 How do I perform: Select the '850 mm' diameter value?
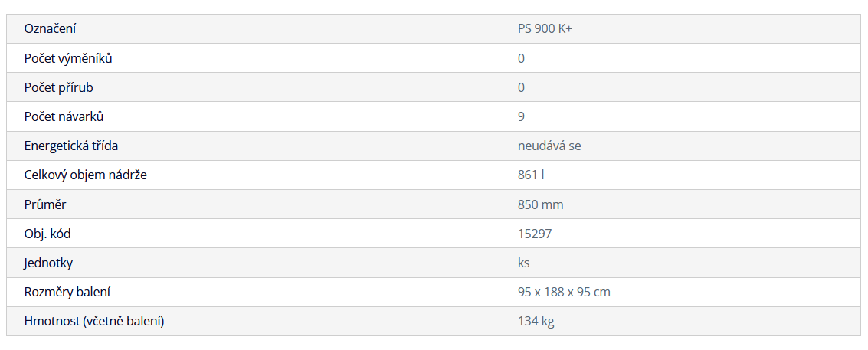pos(541,204)
